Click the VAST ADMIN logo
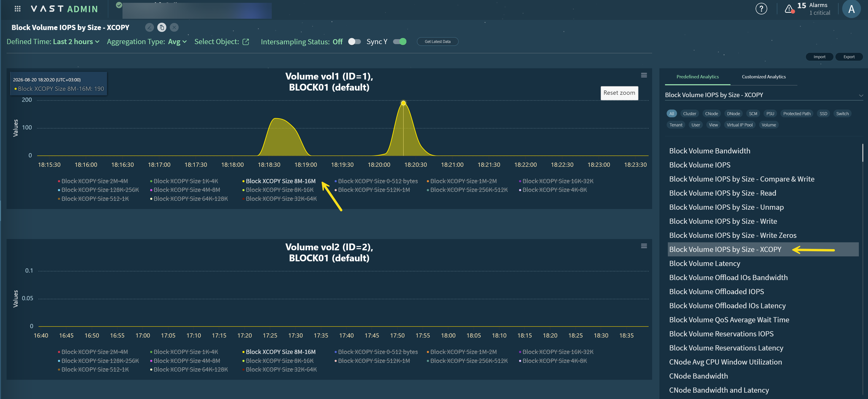The width and height of the screenshot is (868, 399). 64,9
